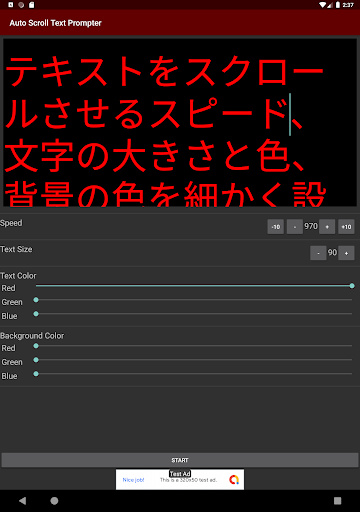
Task: Go back with Android back button
Action: pos(22,501)
